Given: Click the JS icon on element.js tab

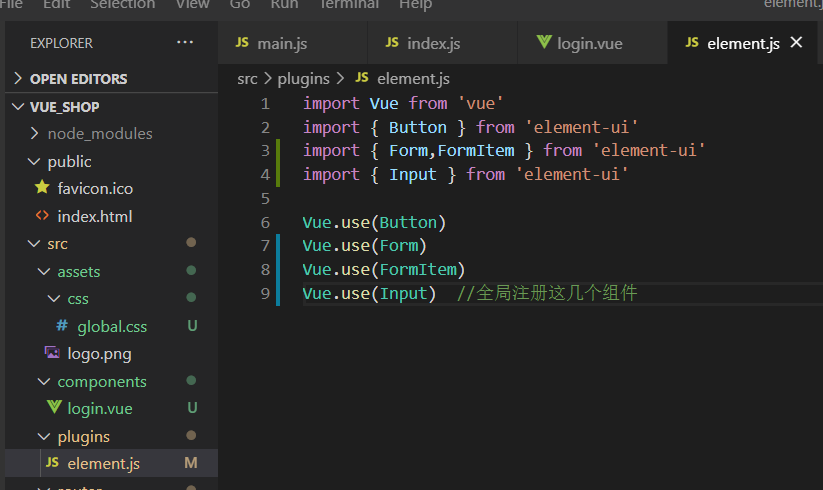Looking at the screenshot, I should 692,42.
